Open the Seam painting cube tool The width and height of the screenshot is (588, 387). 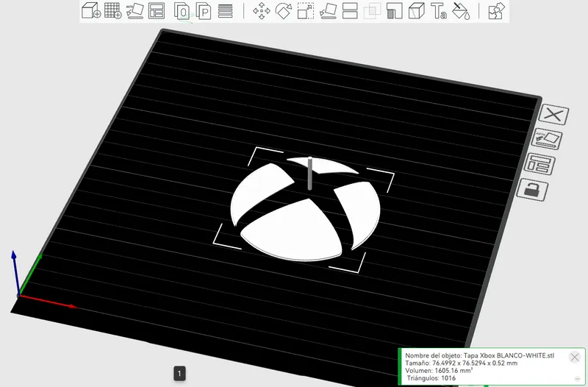(416, 10)
